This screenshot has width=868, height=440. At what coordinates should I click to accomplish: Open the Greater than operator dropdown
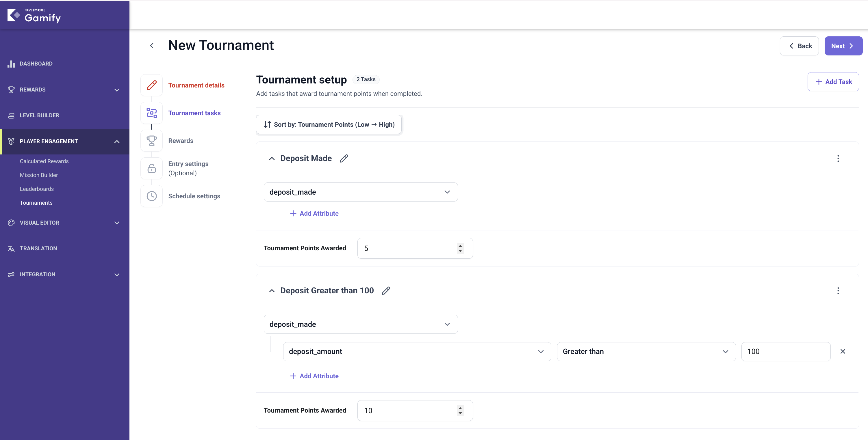tap(646, 351)
